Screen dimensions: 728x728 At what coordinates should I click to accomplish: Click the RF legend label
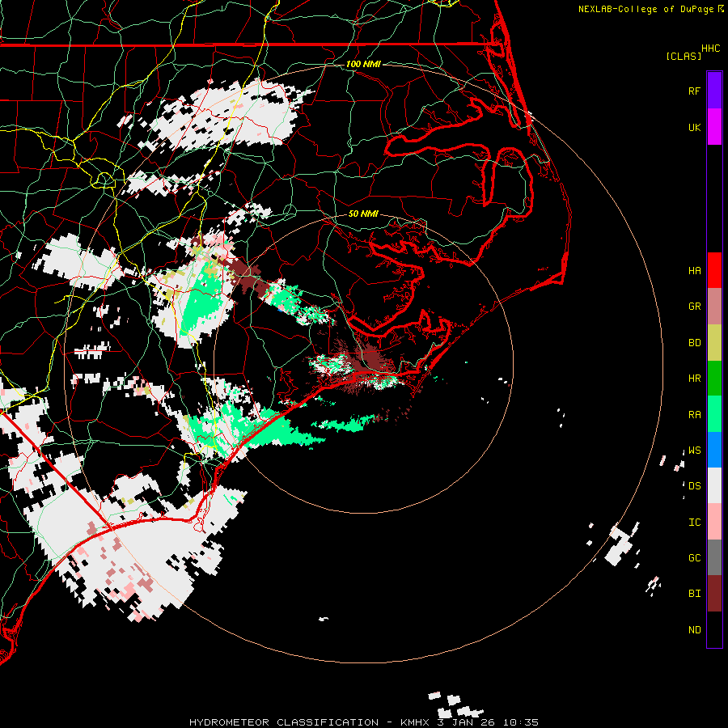pos(694,91)
